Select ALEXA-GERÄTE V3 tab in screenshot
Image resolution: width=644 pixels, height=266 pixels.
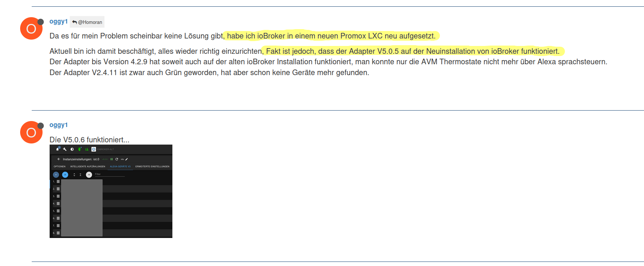[x=120, y=167]
